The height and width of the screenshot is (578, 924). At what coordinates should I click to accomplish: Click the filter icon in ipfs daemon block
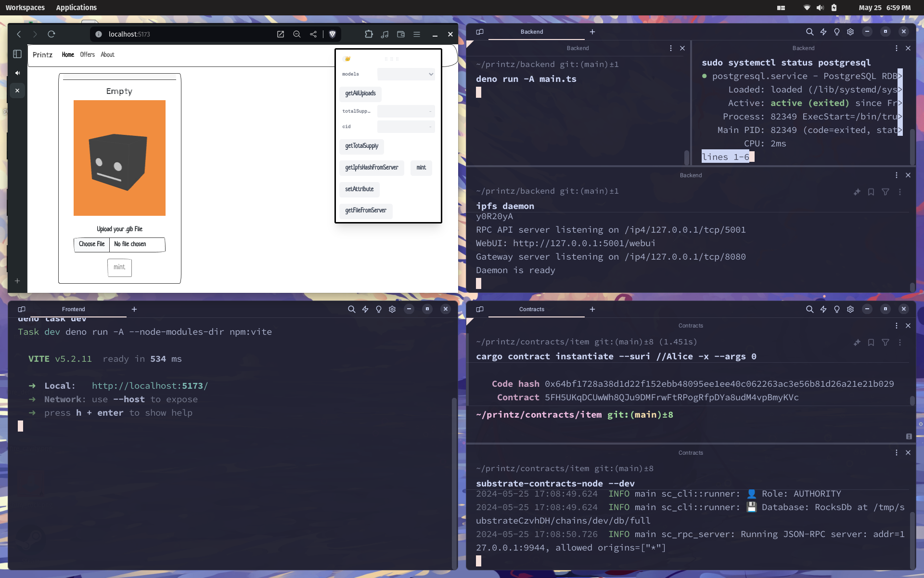[885, 192]
